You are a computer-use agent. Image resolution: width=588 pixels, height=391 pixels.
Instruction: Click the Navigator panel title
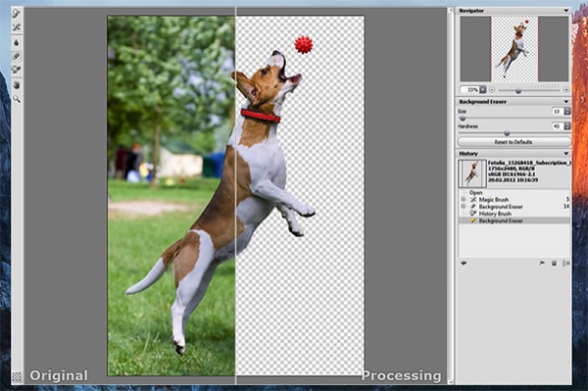(471, 11)
